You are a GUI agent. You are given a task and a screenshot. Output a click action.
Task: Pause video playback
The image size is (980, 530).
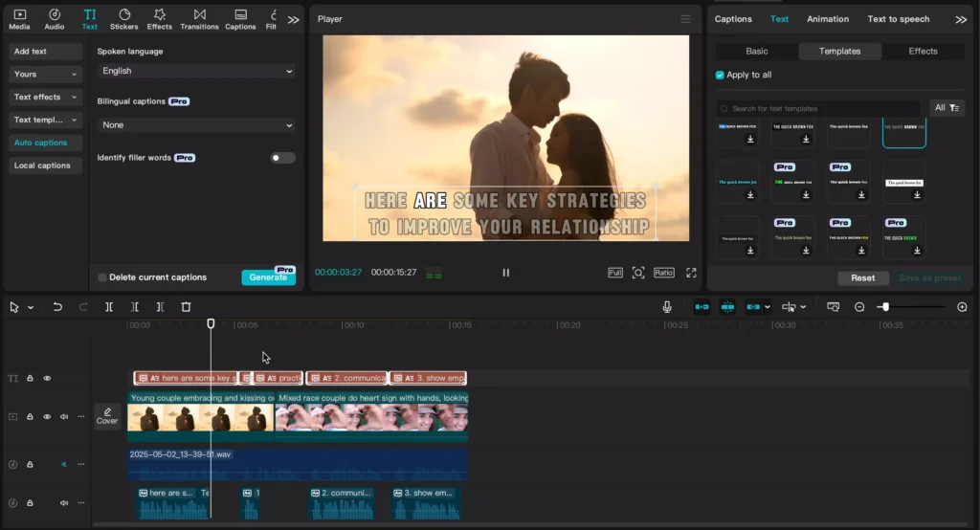[505, 273]
